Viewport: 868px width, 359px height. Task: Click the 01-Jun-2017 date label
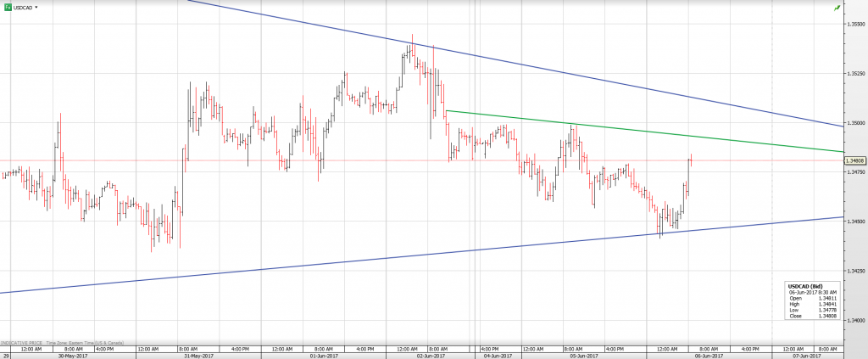[323, 356]
